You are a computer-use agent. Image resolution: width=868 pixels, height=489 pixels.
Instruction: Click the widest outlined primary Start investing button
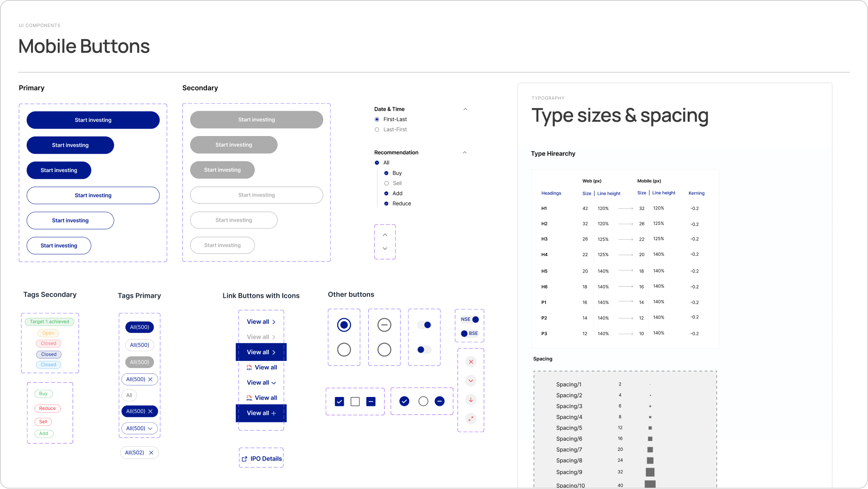point(93,195)
